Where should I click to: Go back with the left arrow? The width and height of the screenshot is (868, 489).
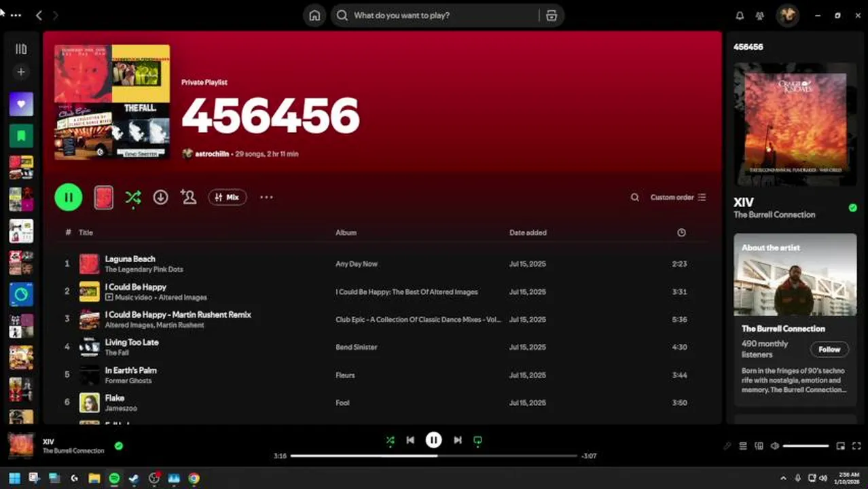(x=39, y=15)
